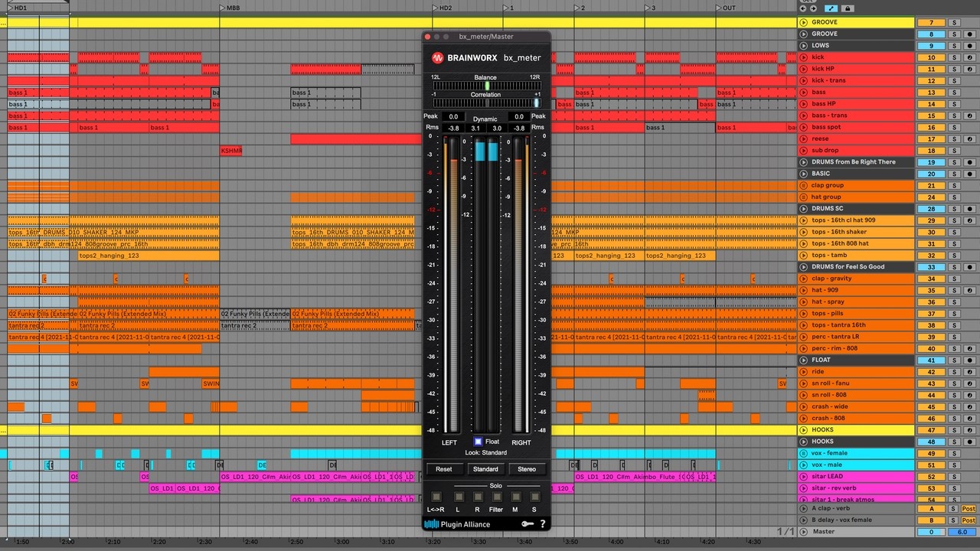The image size is (980, 551).
Task: Jump to the OUT locator marker
Action: 726,8
